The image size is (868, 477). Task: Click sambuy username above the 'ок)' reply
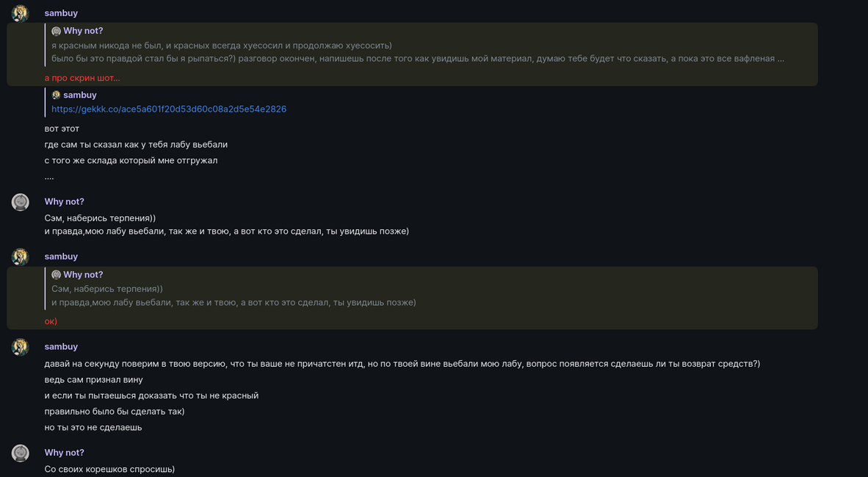pos(61,257)
